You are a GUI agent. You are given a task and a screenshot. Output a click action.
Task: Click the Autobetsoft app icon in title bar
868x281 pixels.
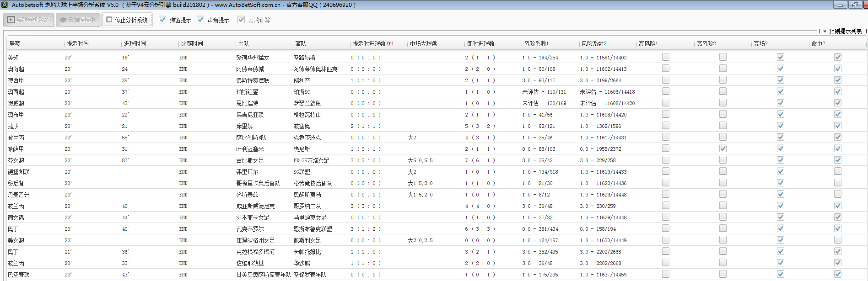click(x=5, y=5)
